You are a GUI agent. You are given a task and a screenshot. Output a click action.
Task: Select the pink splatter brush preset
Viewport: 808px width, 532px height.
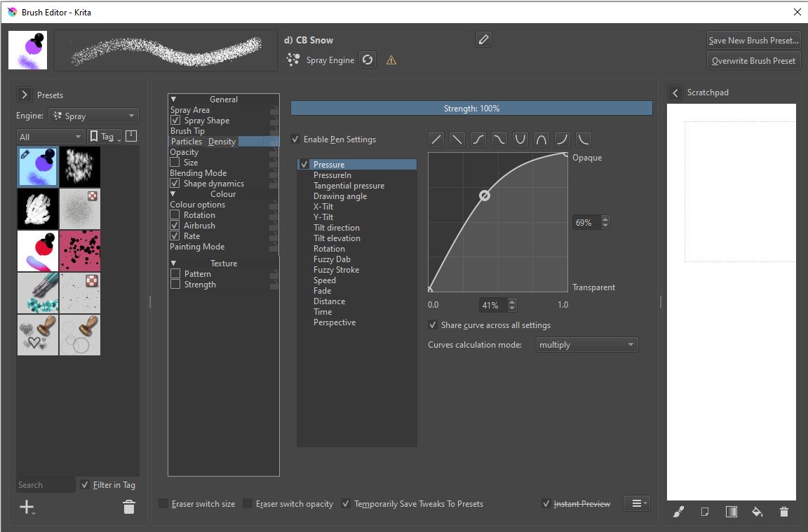click(x=80, y=251)
